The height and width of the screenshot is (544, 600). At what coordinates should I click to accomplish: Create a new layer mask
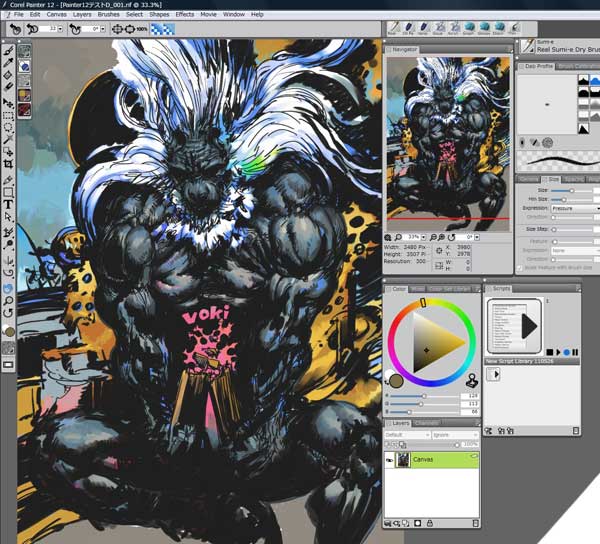coord(418,523)
